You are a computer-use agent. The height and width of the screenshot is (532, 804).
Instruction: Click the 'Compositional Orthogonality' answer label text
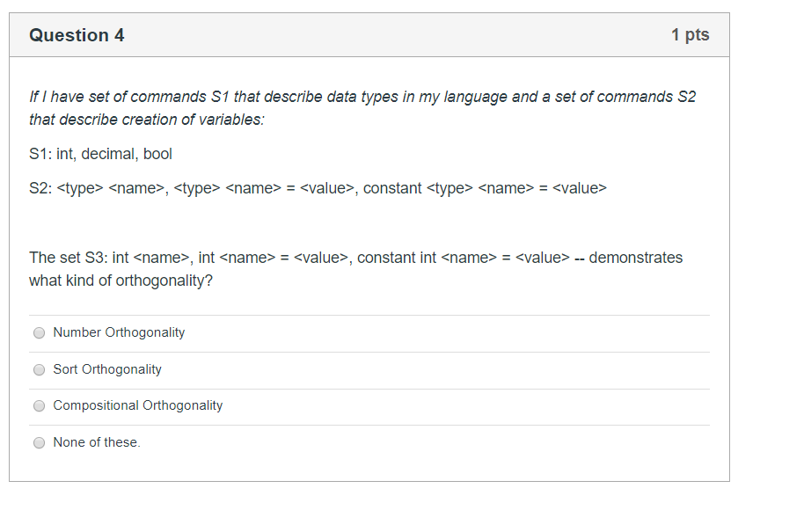coord(138,405)
